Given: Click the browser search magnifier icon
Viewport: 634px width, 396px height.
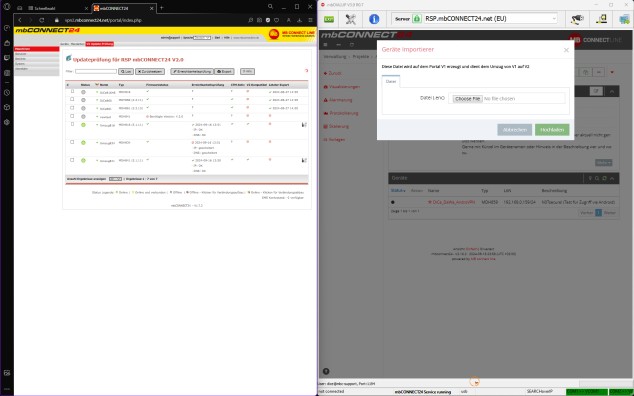Looking at the screenshot, I should pos(270,7).
